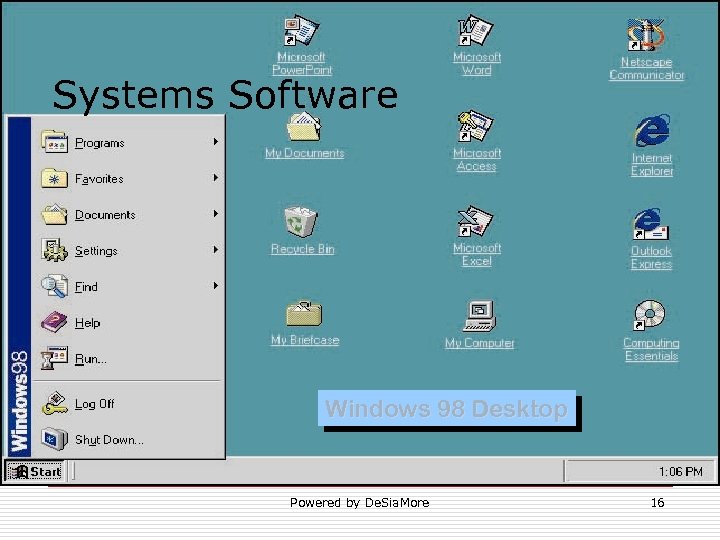Image resolution: width=720 pixels, height=540 pixels.
Task: Click the 1:06 PM clock in system tray
Action: pos(681,472)
